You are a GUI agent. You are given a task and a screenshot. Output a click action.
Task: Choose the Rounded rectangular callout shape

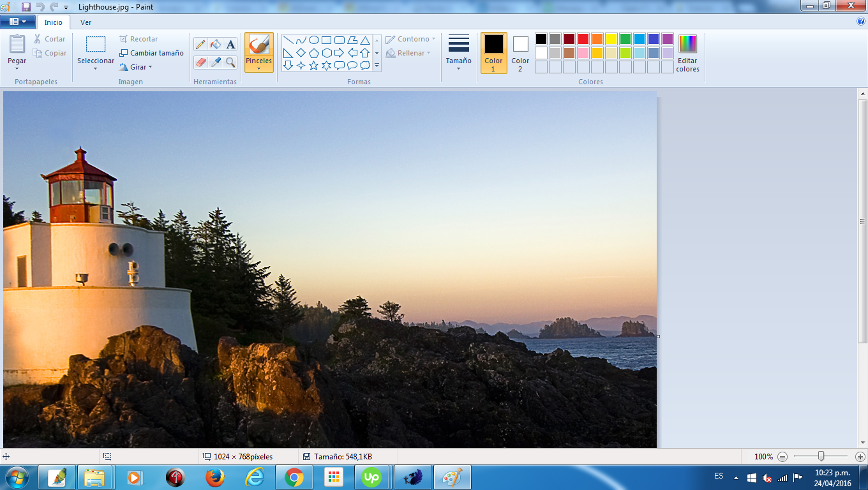[340, 65]
